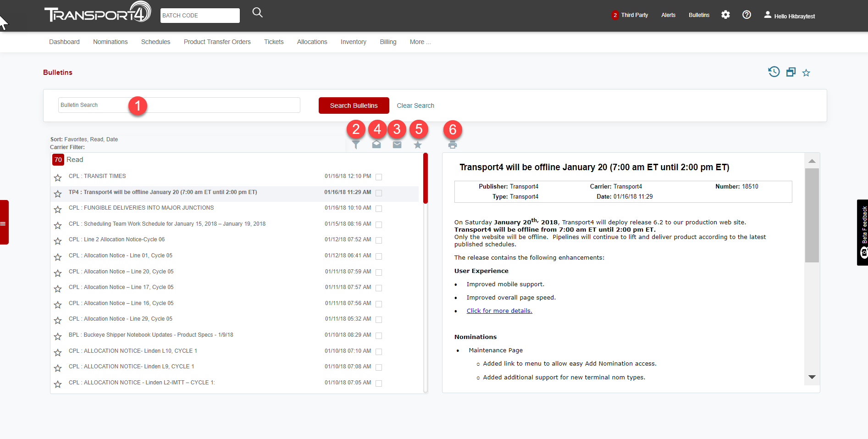The height and width of the screenshot is (439, 868).
Task: Click the history clock icon
Action: pos(774,72)
